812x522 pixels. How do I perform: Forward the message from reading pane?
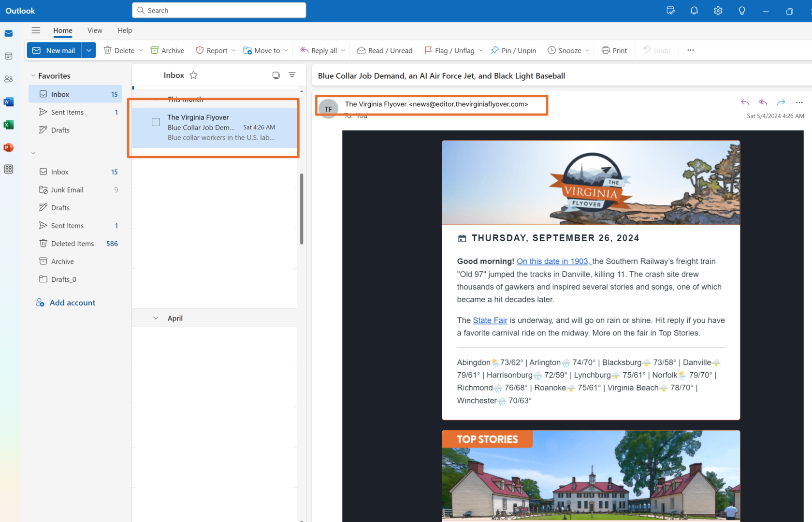click(781, 102)
